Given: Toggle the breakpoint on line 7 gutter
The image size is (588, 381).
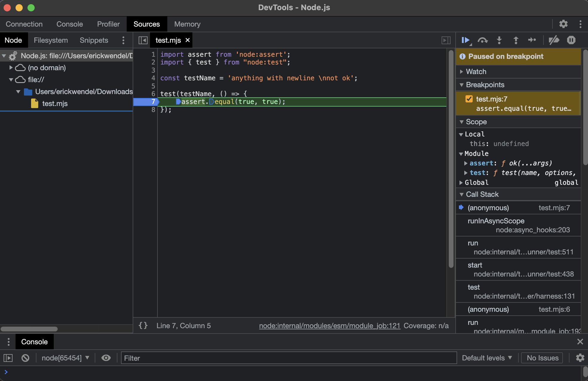Looking at the screenshot, I should (146, 102).
